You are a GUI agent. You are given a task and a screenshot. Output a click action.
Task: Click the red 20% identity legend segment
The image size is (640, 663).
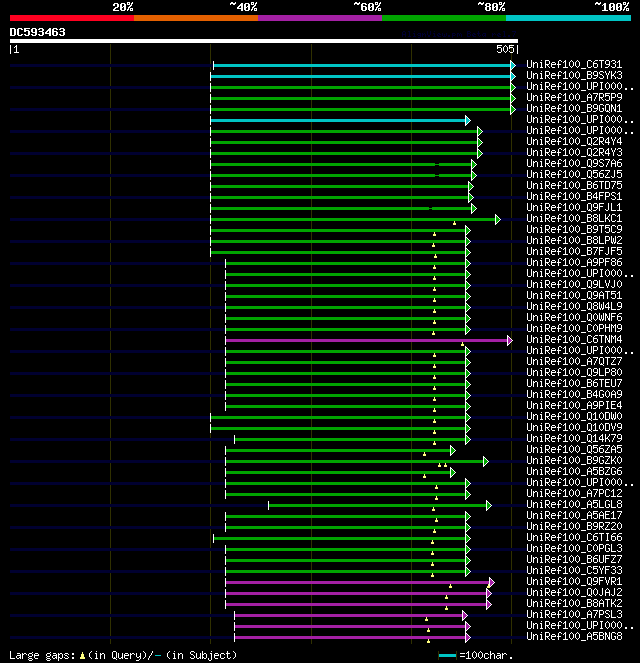tap(72, 18)
